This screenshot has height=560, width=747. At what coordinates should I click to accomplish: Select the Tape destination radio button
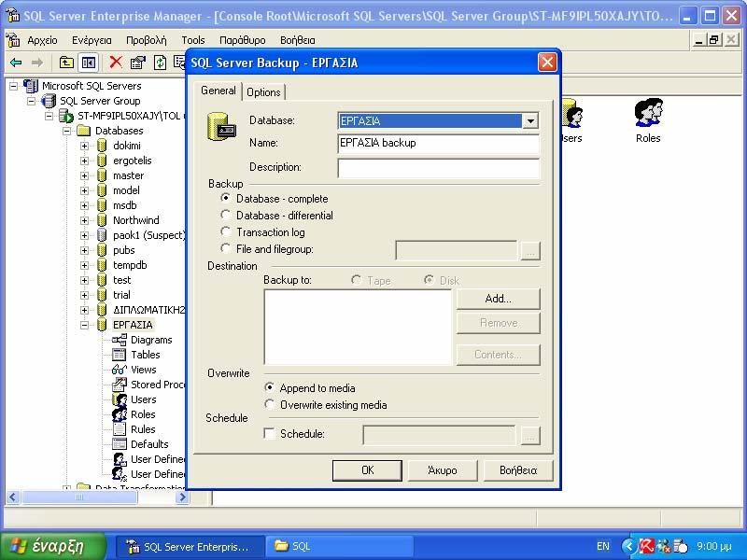[x=356, y=280]
